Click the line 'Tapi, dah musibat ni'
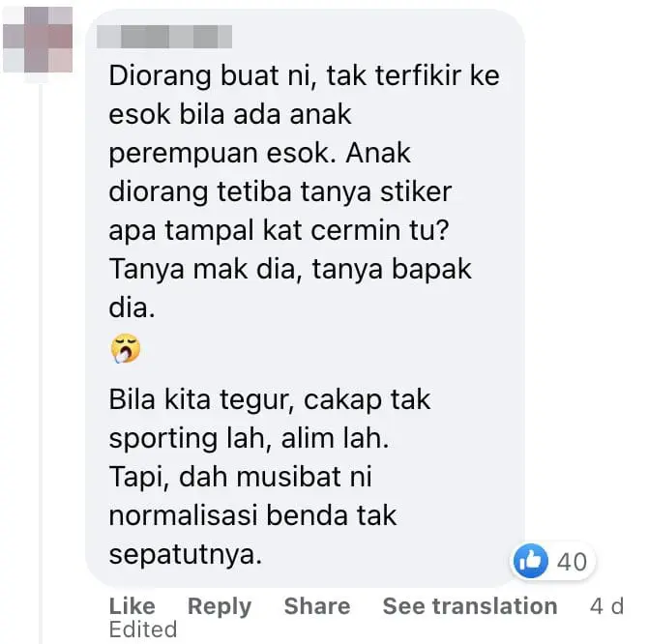 (x=241, y=477)
